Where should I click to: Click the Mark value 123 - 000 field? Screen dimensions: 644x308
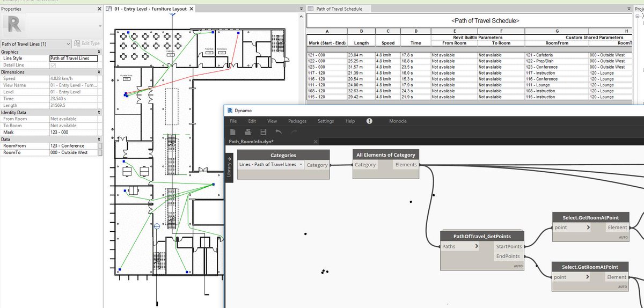tap(74, 131)
